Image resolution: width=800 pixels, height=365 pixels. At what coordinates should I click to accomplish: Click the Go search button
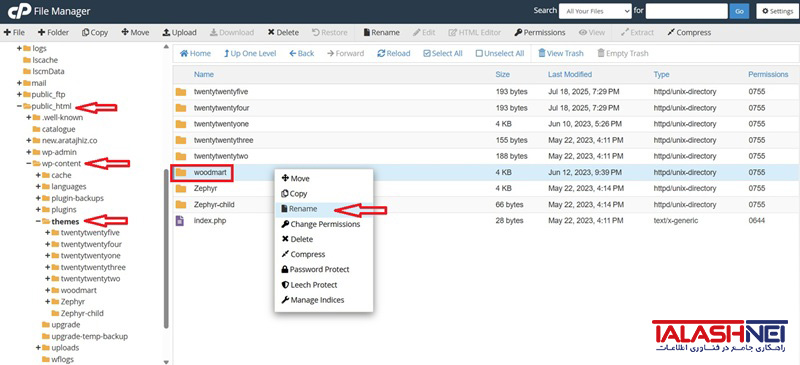[739, 11]
